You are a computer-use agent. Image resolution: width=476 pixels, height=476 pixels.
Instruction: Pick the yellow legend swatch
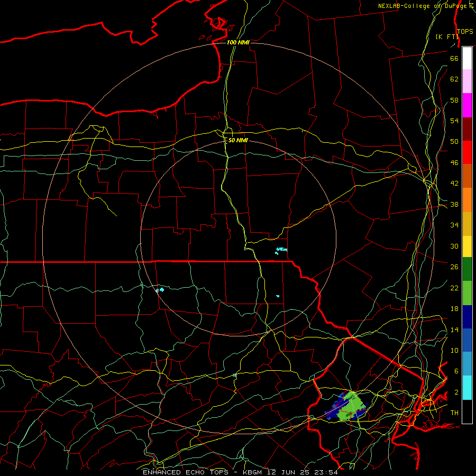[x=467, y=246]
